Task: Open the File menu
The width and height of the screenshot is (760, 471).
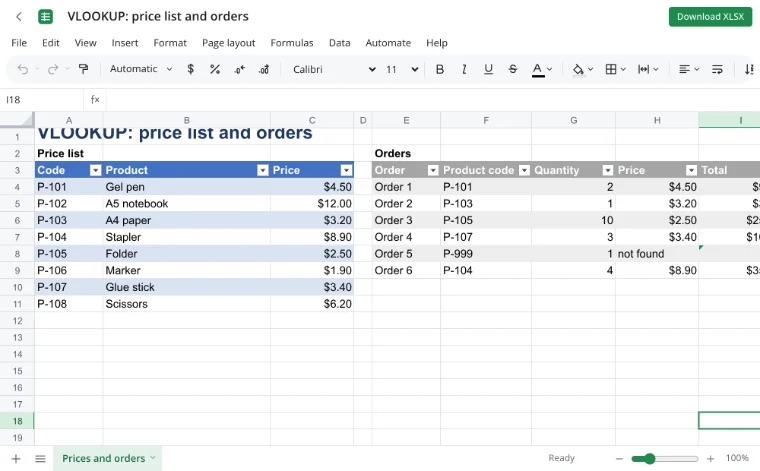Action: pyautogui.click(x=19, y=43)
